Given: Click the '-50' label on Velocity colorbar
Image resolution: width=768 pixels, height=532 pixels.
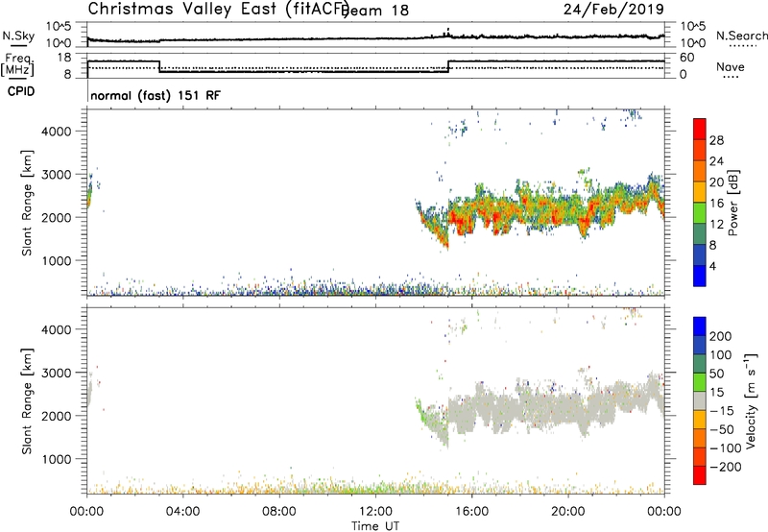Looking at the screenshot, I should pyautogui.click(x=722, y=429).
